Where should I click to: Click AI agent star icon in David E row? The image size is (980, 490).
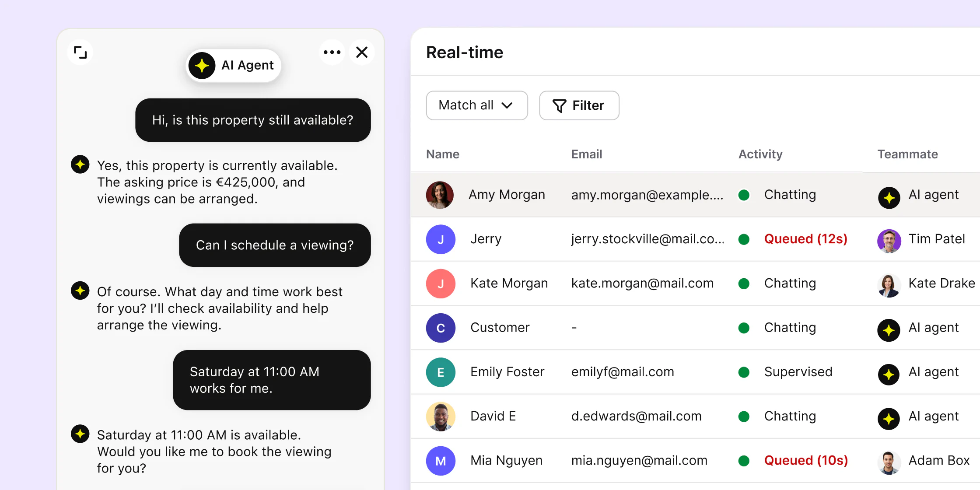click(889, 419)
